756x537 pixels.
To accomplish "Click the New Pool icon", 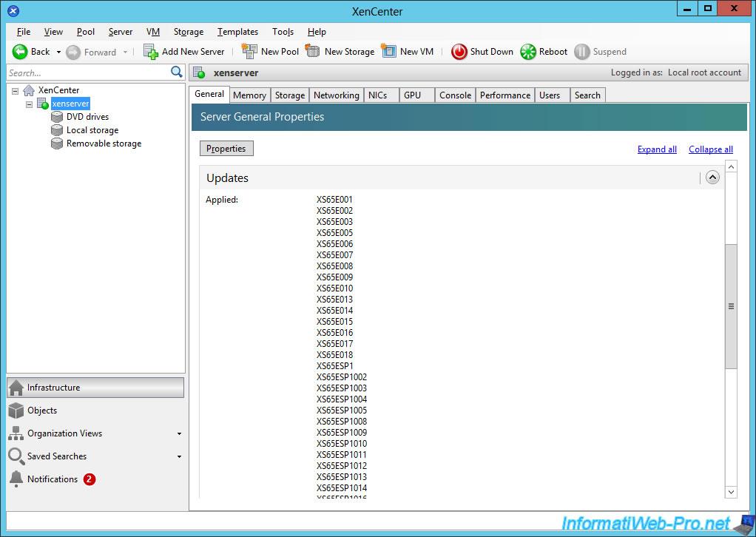I will tap(249, 51).
